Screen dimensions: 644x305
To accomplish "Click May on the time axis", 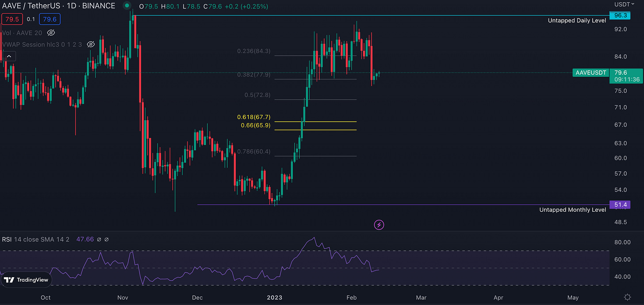I will [x=573, y=297].
